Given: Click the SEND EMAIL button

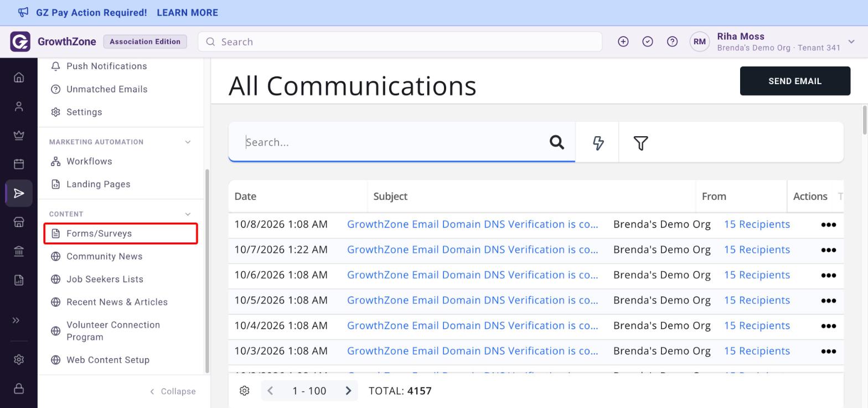Looking at the screenshot, I should (795, 81).
